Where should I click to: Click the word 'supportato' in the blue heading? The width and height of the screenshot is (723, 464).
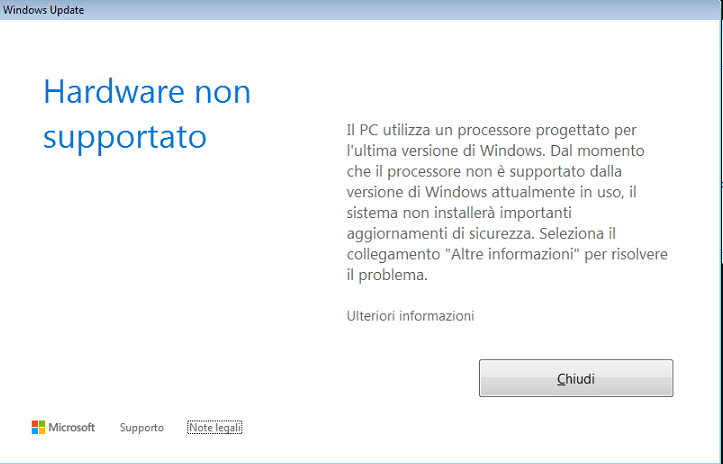pos(125,137)
